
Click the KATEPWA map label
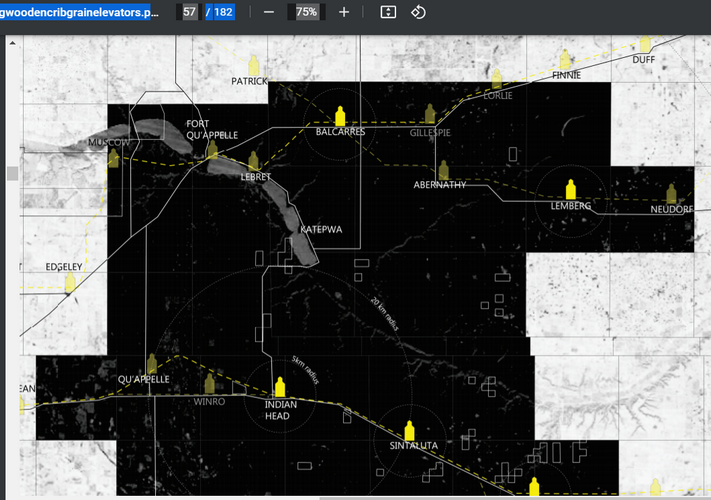[321, 229]
